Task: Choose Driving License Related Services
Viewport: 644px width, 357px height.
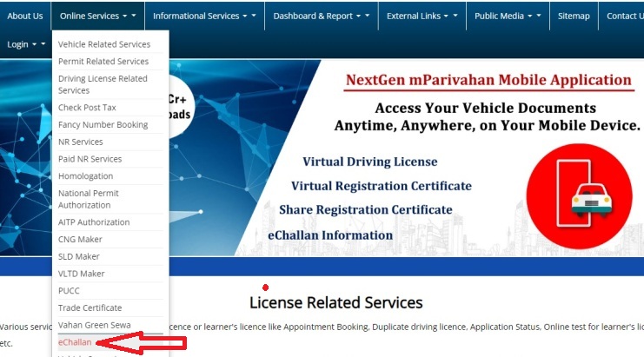Action: [103, 84]
